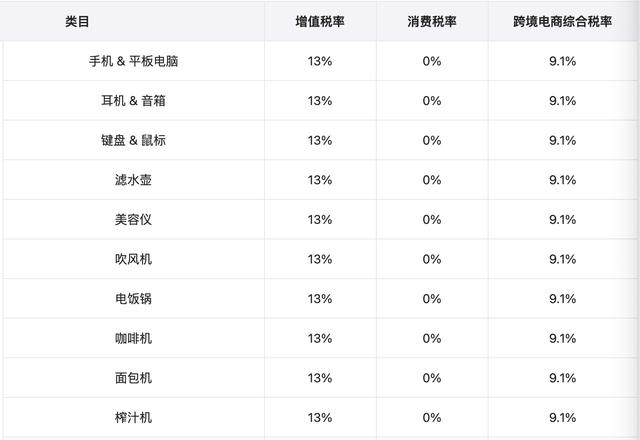
Task: Select the 手机 & 平板电脑 category cell
Action: pyautogui.click(x=133, y=61)
